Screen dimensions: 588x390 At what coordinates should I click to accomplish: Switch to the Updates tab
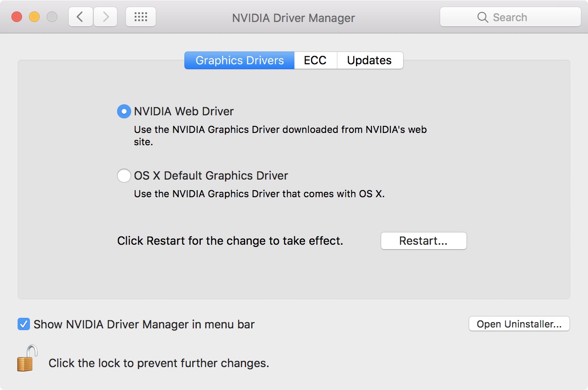coord(369,60)
